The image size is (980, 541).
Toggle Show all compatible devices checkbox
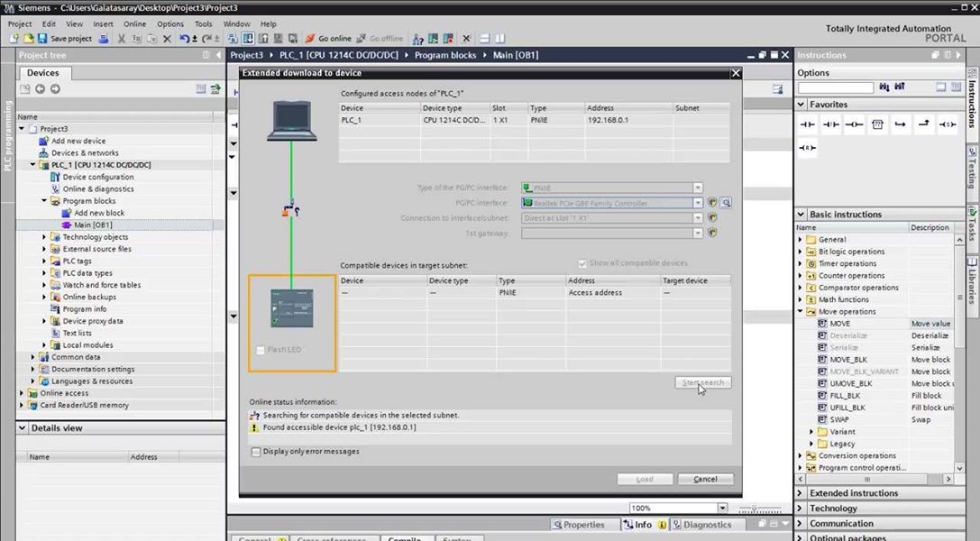(582, 263)
